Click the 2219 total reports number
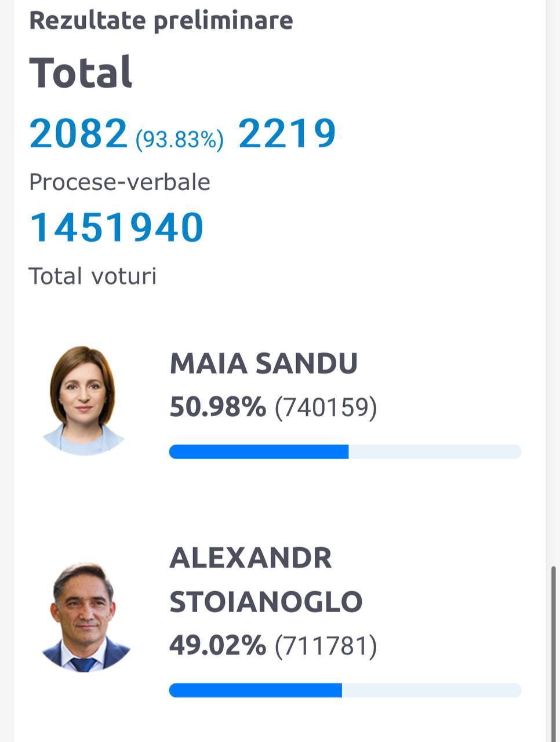 pyautogui.click(x=287, y=133)
